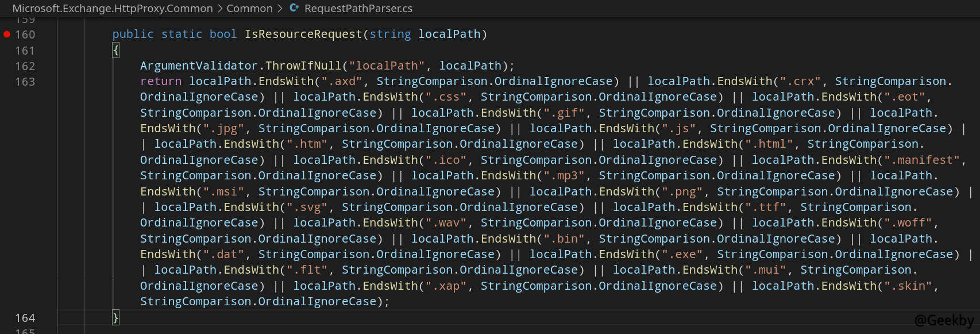Click the ".skin" string literal
The width and height of the screenshot is (980, 334).
click(908, 286)
